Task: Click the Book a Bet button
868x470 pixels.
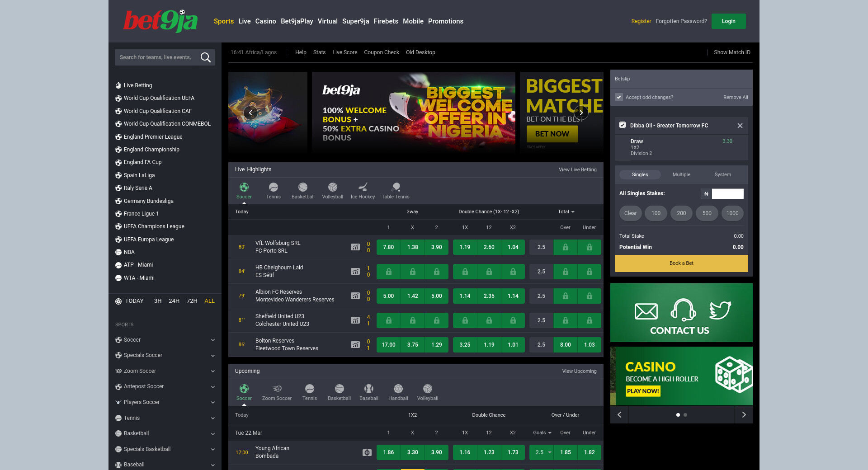Action: (681, 263)
